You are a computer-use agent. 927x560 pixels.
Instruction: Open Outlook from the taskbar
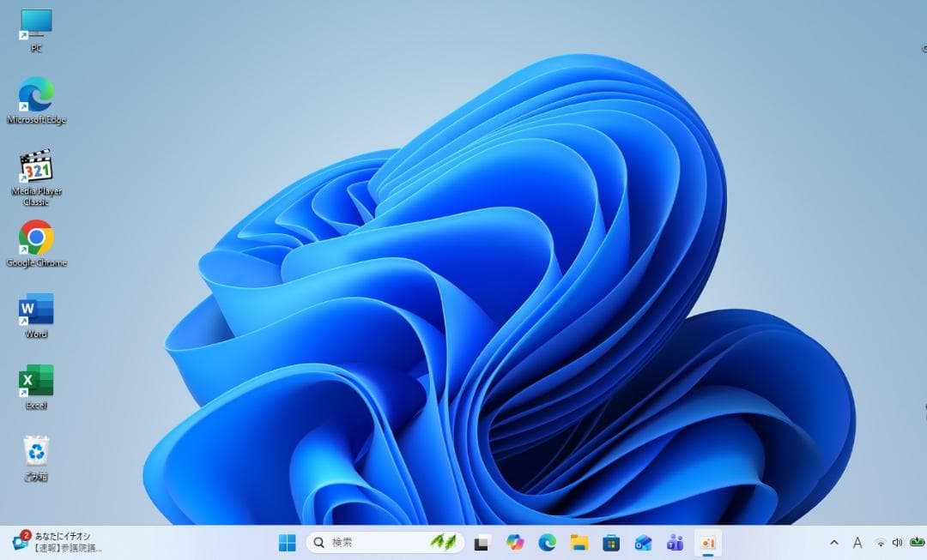pyautogui.click(x=642, y=543)
